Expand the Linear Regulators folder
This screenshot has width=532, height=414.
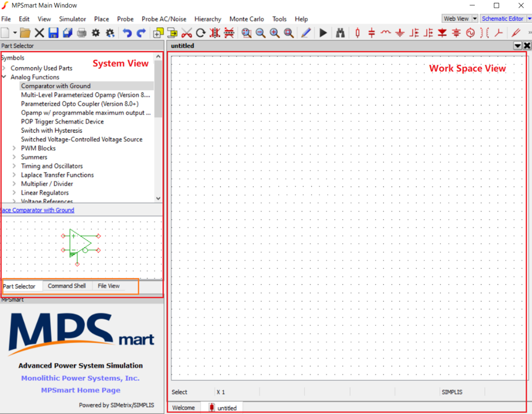point(14,192)
